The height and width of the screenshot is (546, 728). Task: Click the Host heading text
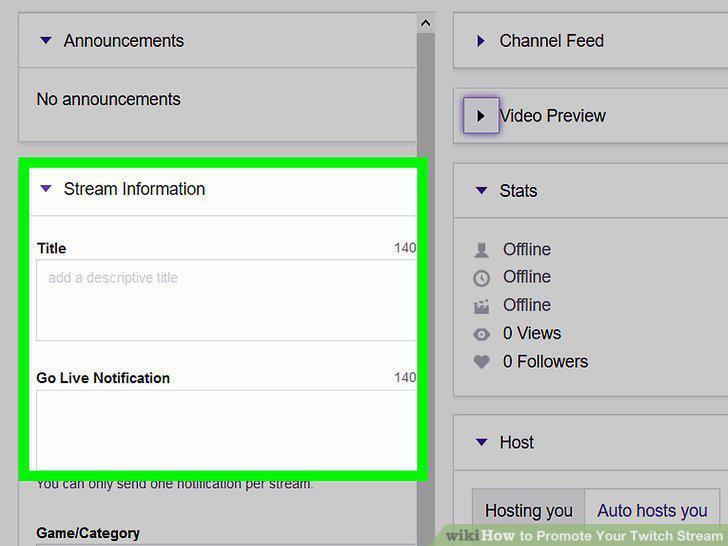point(517,442)
